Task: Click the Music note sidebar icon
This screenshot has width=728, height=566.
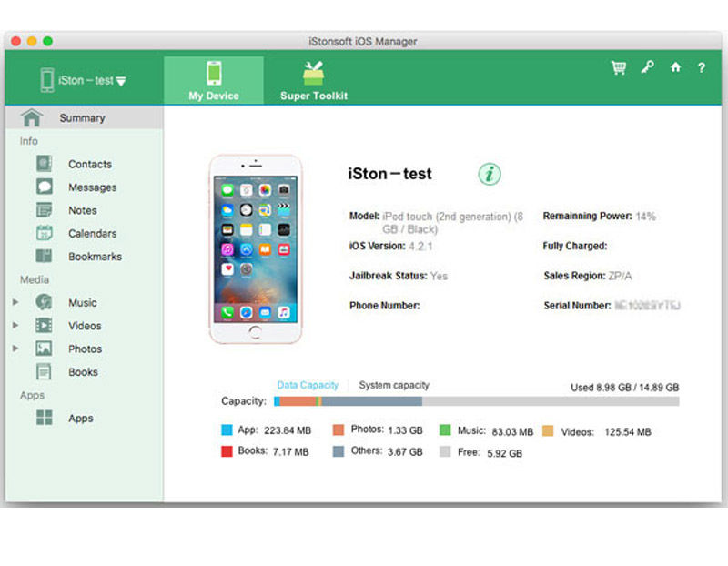Action: 44,302
